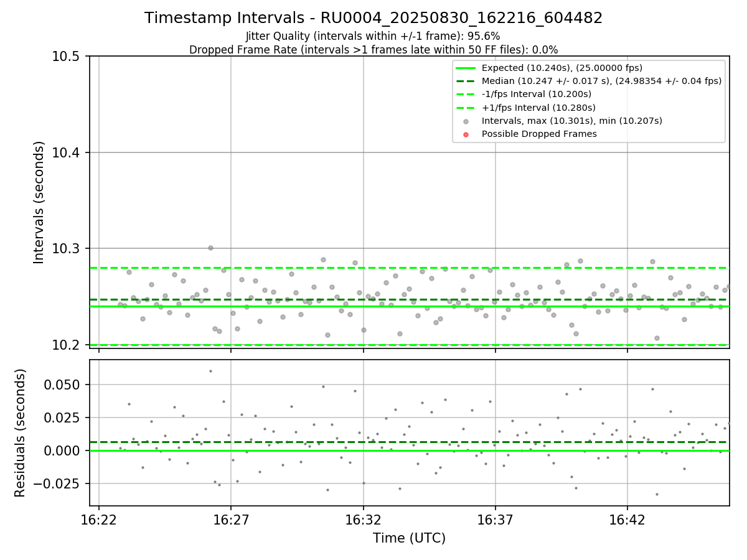Click the plot title 'Timestamp Intervals - RU0004_20250830_162216_604482'
Viewport: 747px width, 560px height.
click(374, 18)
